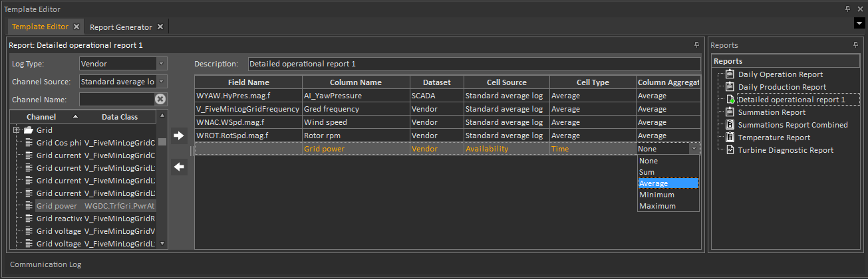Click the Column Name table header
This screenshot has height=279, width=868.
355,82
